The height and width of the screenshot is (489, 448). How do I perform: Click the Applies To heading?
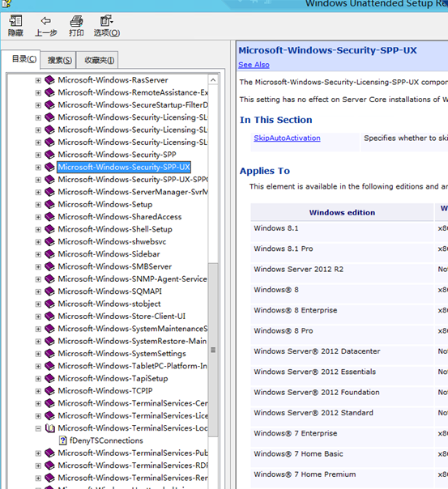(265, 171)
